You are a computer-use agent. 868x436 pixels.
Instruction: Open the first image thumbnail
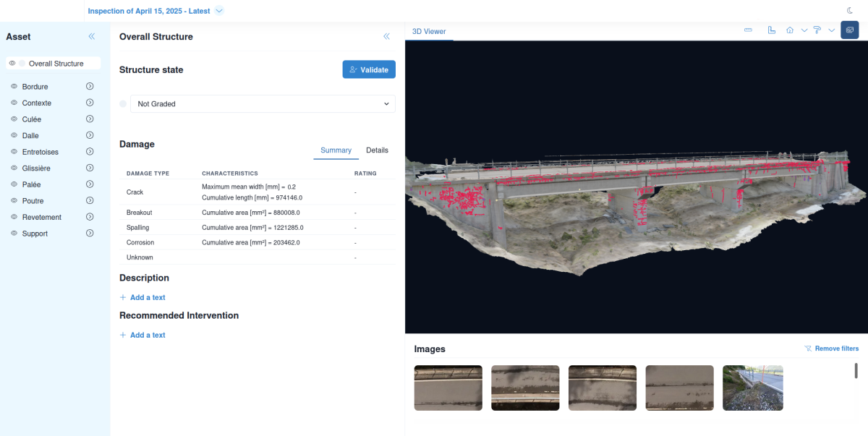448,388
